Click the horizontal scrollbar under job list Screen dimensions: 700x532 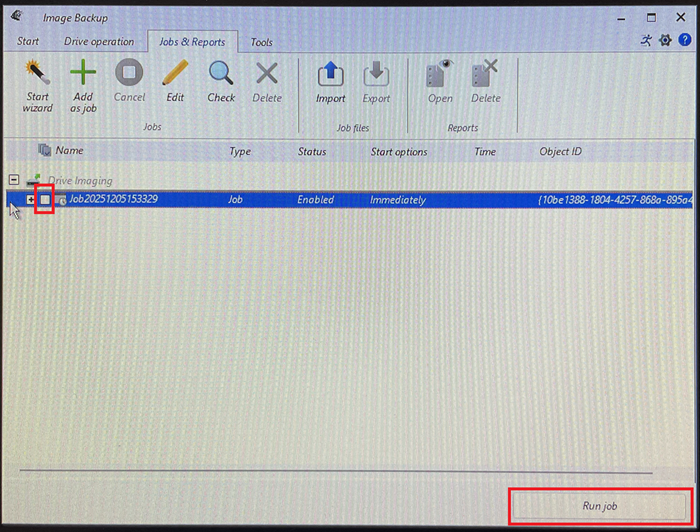tap(335, 468)
